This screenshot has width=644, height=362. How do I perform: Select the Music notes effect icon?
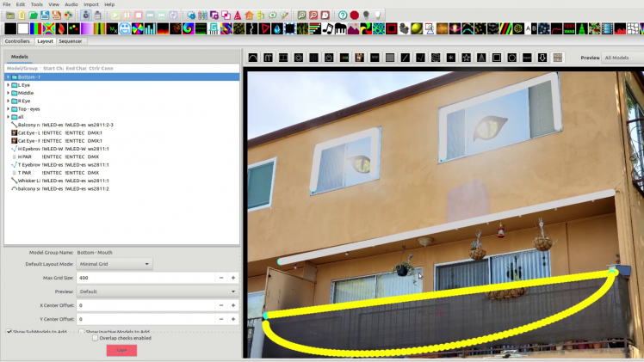pyautogui.click(x=328, y=28)
